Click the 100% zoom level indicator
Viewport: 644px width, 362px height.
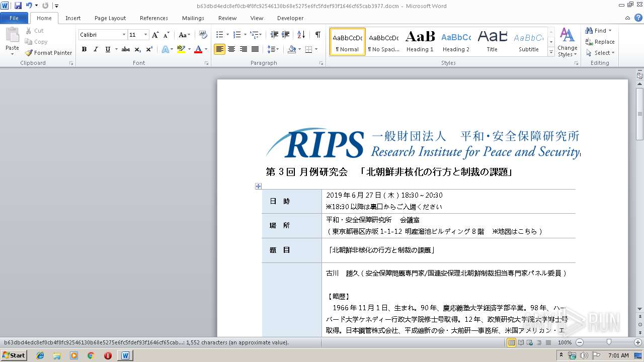[x=565, y=342]
